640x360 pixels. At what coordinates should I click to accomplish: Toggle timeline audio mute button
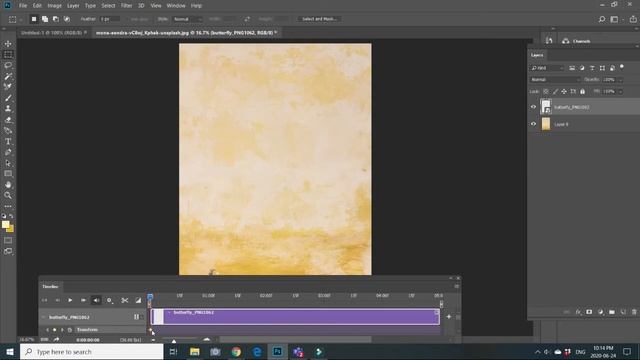click(96, 300)
